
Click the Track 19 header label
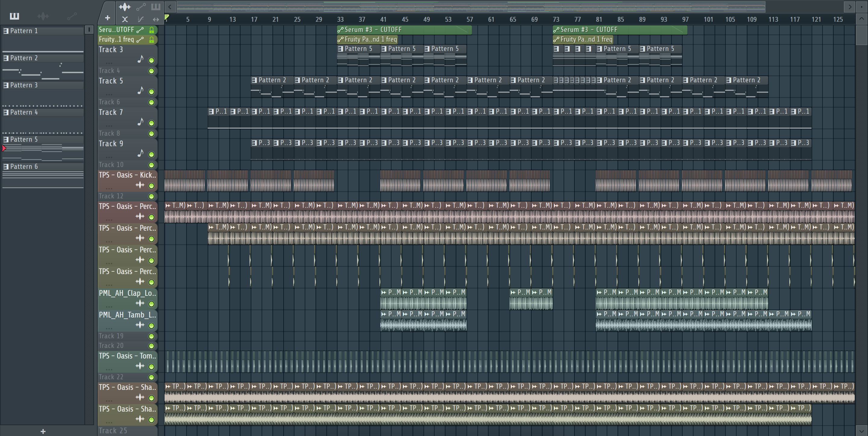(x=111, y=336)
